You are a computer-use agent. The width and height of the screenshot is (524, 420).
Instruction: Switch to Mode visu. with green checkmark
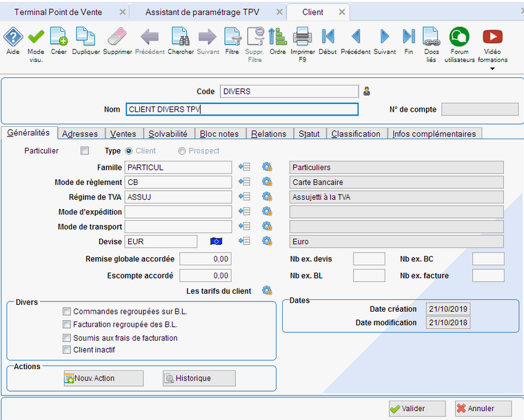point(36,37)
